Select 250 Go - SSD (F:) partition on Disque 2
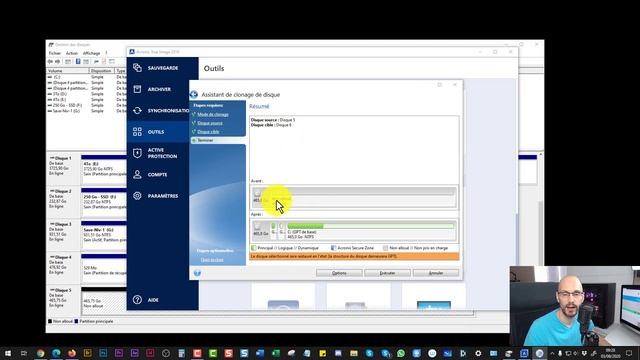Screen dimensions: 640x360 pos(104,202)
